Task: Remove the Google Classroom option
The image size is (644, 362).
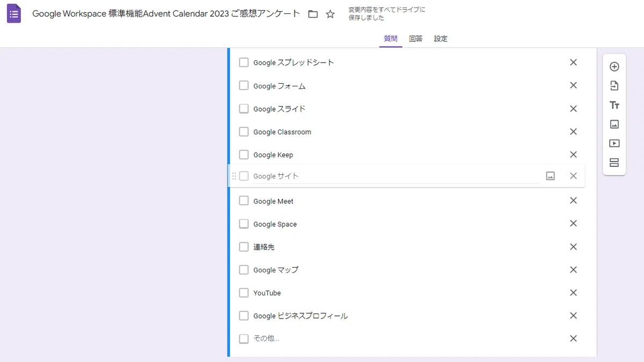Action: click(x=573, y=131)
